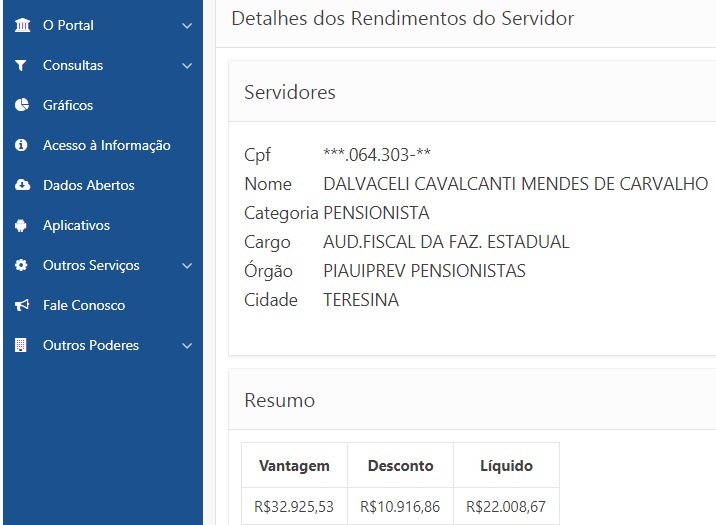Click the Nome field label
This screenshot has width=716, height=525.
[268, 184]
